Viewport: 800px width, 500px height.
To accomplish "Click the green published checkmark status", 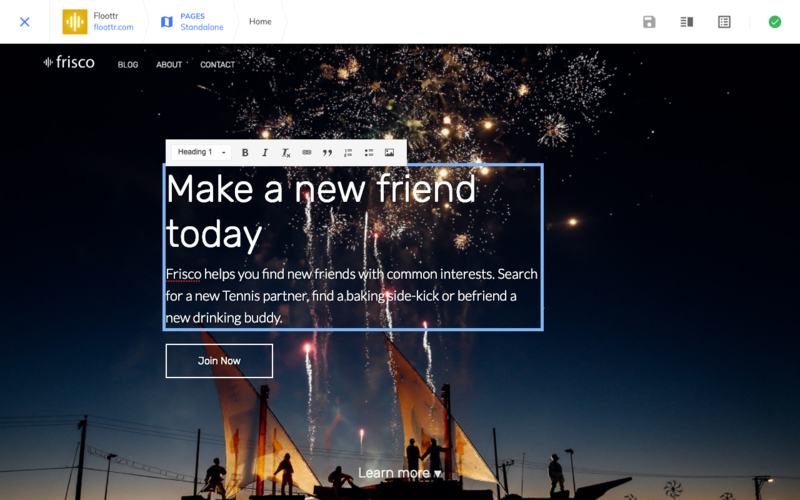I will (774, 22).
